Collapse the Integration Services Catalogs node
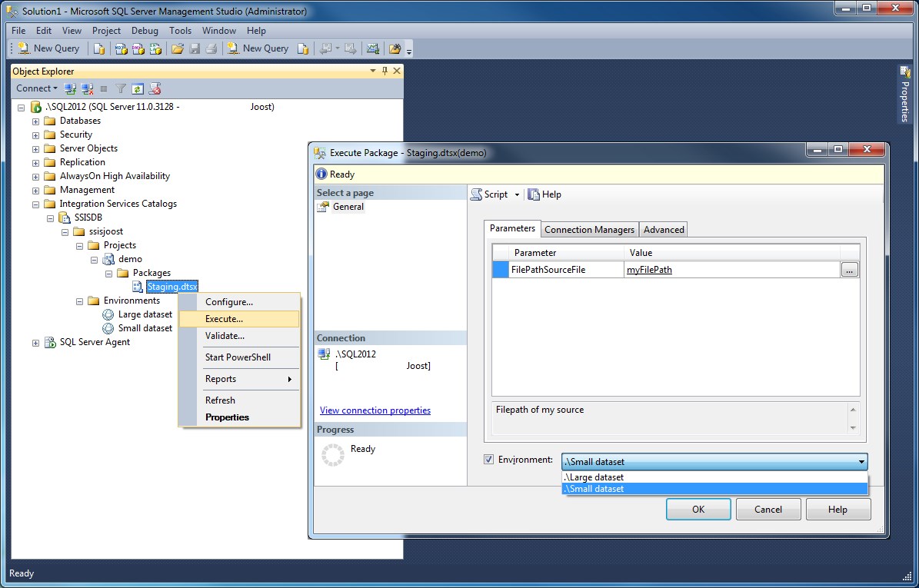The image size is (919, 588). pos(35,204)
